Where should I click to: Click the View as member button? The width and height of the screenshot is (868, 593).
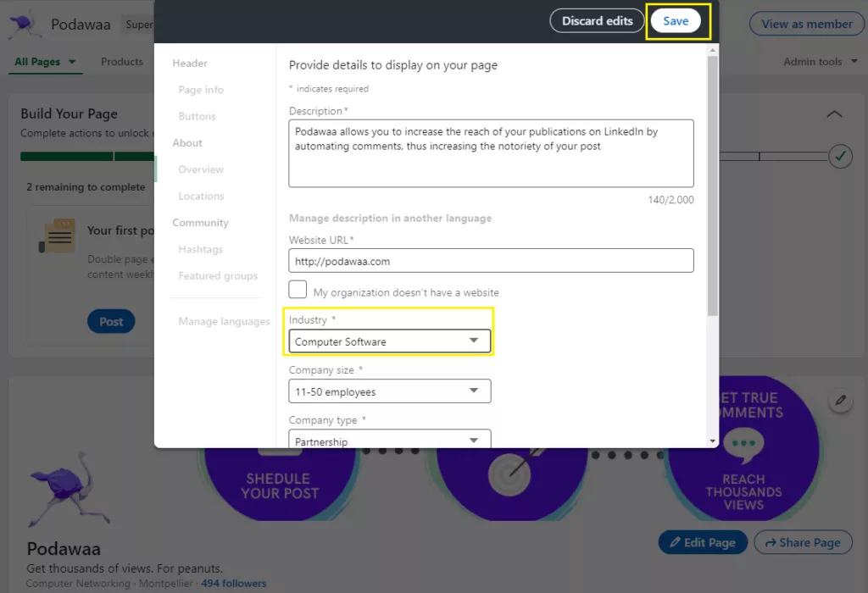[x=807, y=24]
